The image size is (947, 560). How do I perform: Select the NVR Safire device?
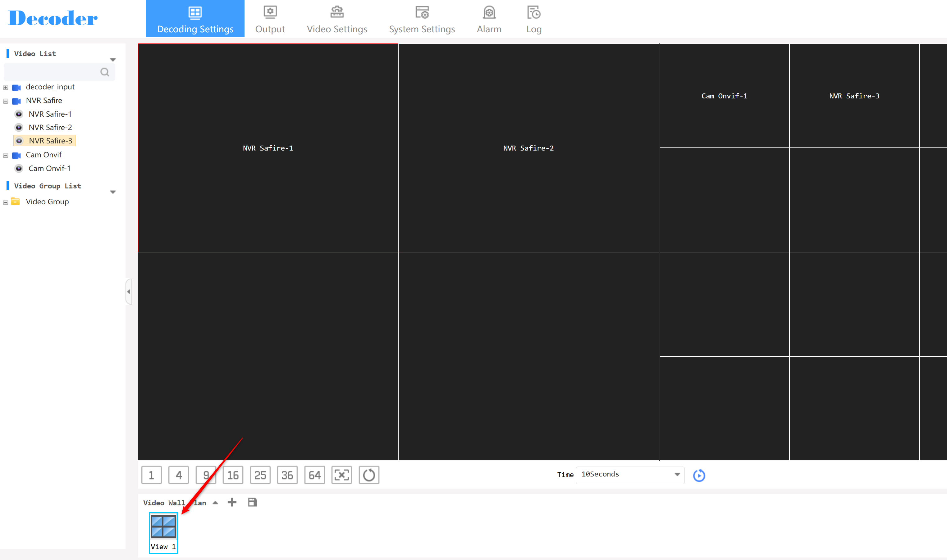pos(44,100)
